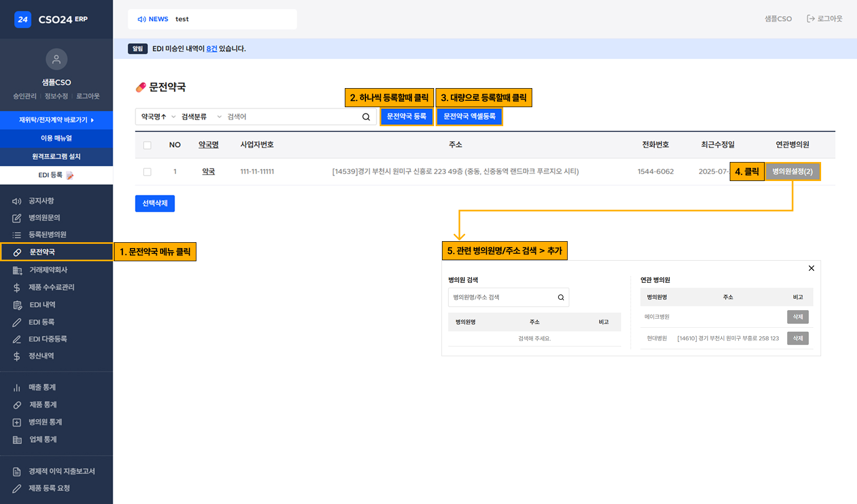857x504 pixels.
Task: Open 거래제약회사 from the sidebar
Action: 48,270
